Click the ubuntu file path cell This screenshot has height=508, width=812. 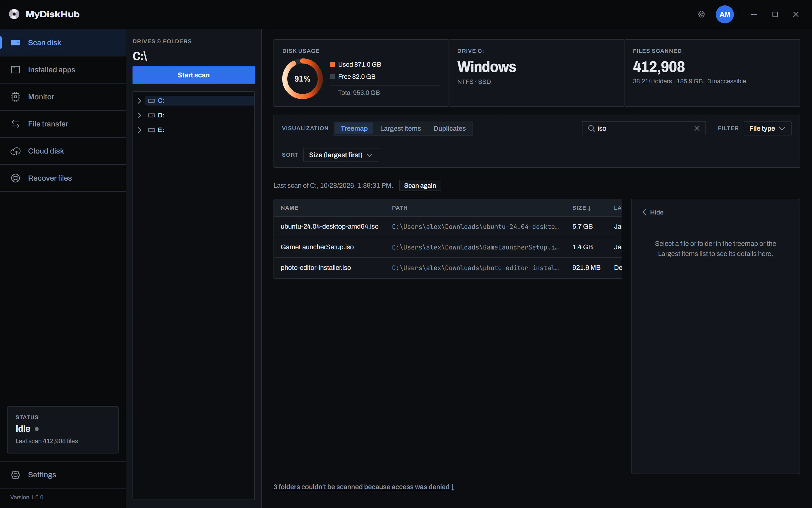pyautogui.click(x=475, y=227)
